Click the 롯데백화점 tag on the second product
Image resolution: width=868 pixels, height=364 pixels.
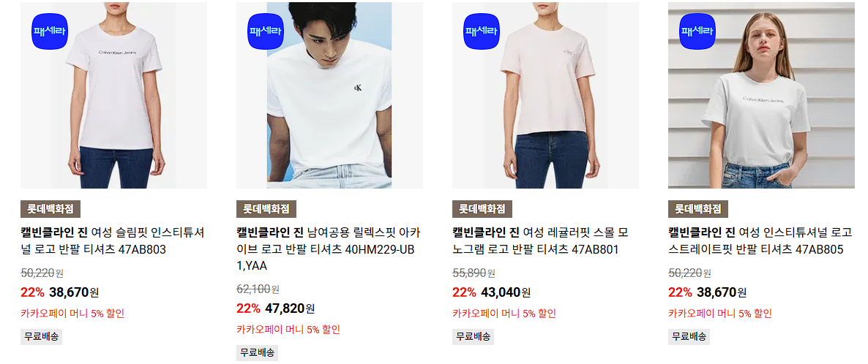266,209
